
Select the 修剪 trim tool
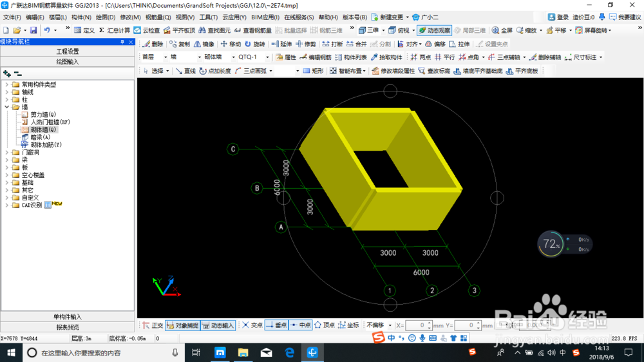click(x=306, y=44)
